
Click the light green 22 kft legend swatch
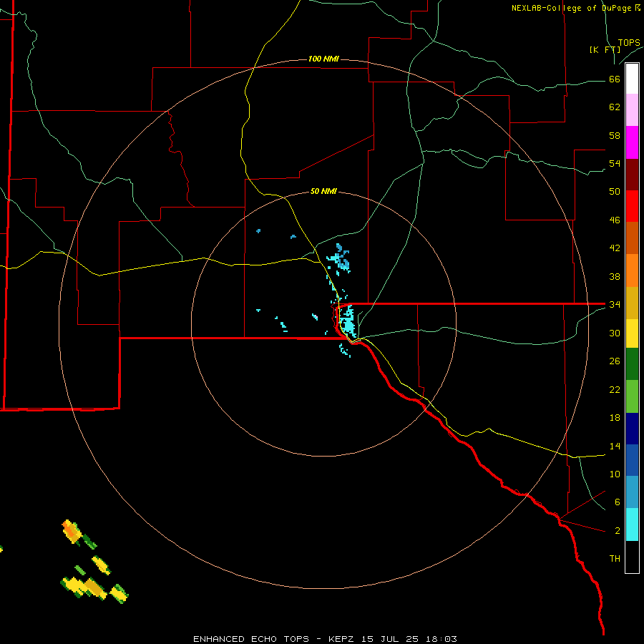632,396
